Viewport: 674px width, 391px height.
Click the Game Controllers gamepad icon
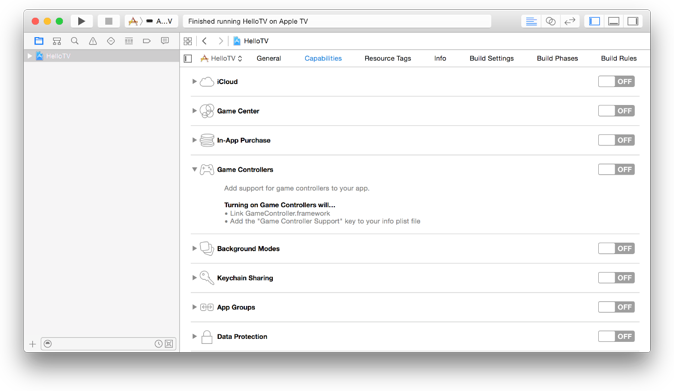[207, 169]
